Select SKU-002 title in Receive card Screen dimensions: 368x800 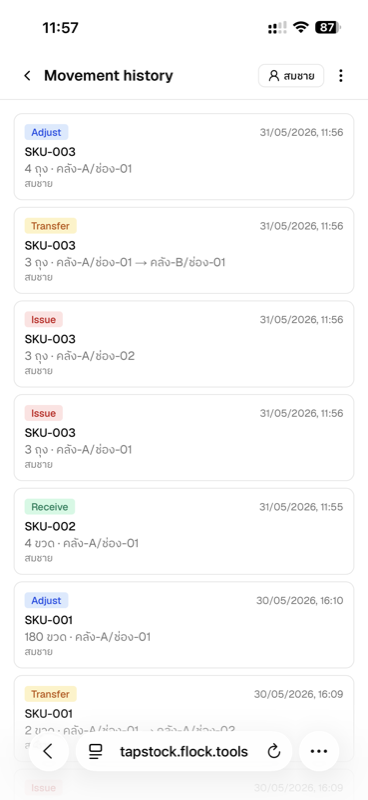click(50, 526)
